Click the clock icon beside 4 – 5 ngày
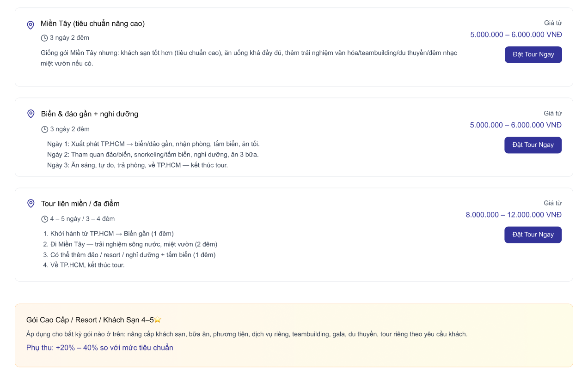The width and height of the screenshot is (588, 374). click(45, 219)
